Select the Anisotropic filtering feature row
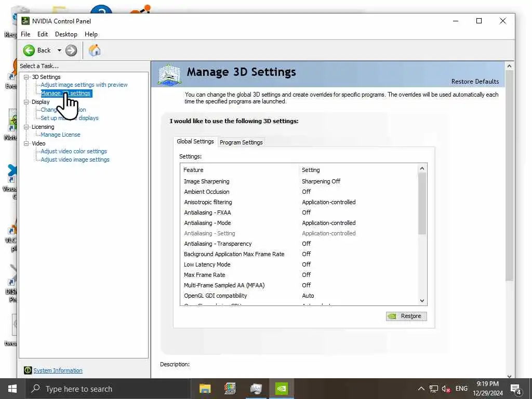This screenshot has height=399, width=532. 299,202
